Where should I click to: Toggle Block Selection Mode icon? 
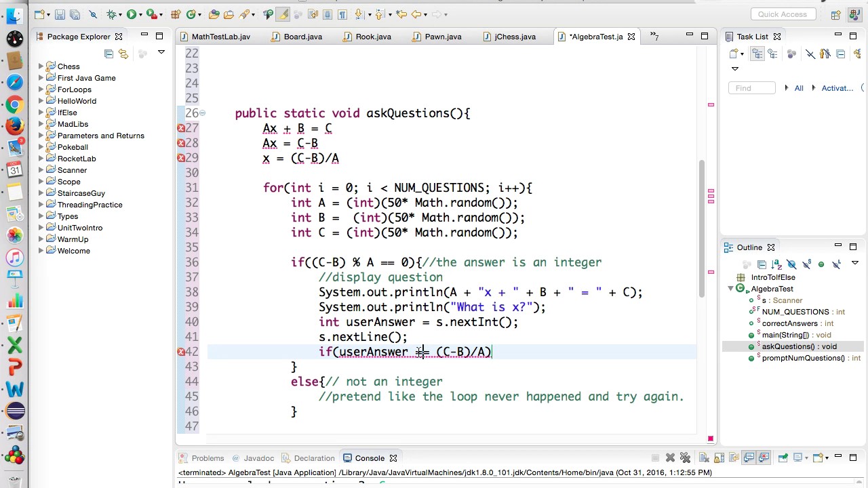(328, 14)
